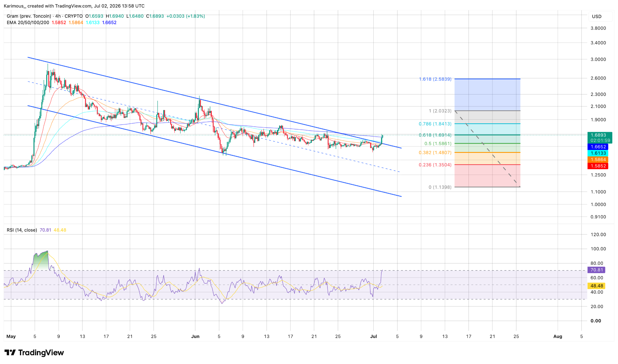Click the purple 70.81 RSI axis tag
Viewport: 618px width, 364px height.
click(596, 270)
